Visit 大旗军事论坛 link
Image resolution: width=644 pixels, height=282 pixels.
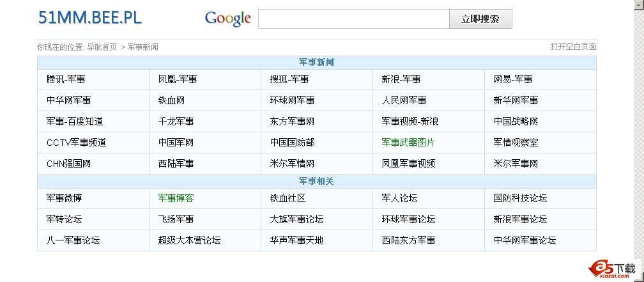point(296,219)
